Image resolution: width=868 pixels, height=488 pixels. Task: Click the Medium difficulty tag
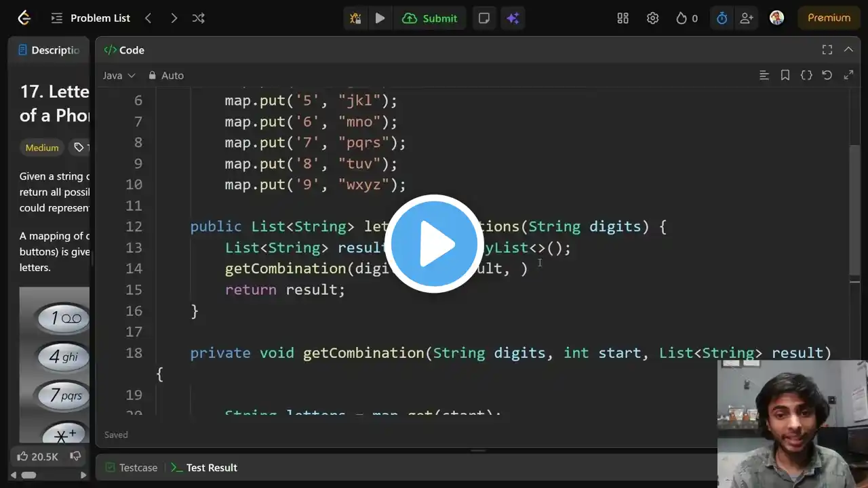point(42,148)
